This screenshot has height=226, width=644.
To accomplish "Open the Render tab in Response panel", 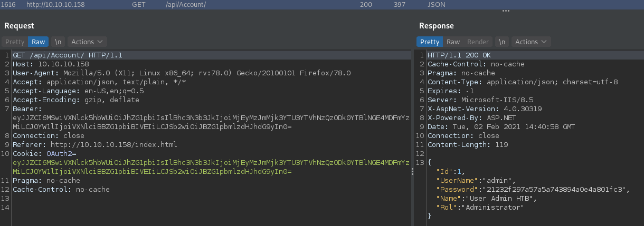I will point(478,42).
